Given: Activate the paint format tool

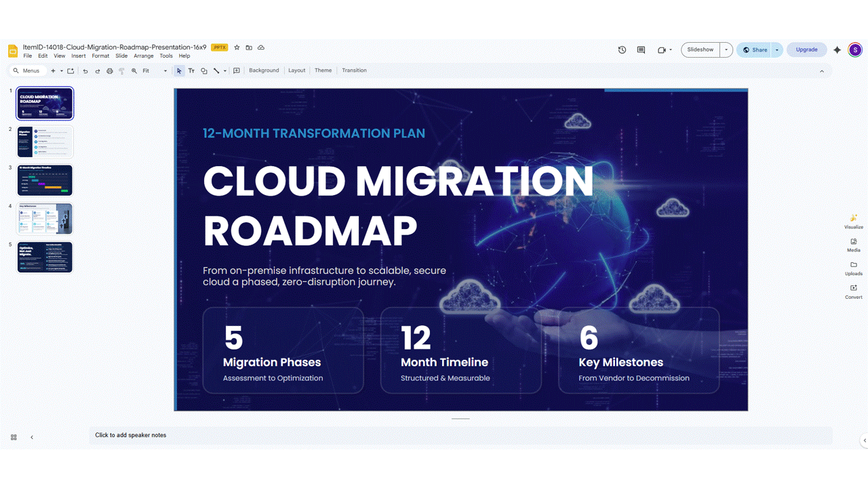Looking at the screenshot, I should click(121, 70).
